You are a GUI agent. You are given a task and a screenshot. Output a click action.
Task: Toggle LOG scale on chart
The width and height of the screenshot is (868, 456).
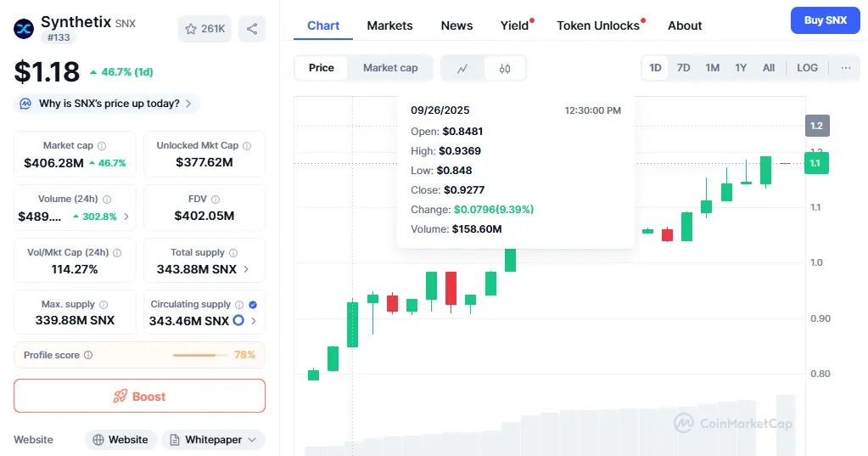coord(807,68)
